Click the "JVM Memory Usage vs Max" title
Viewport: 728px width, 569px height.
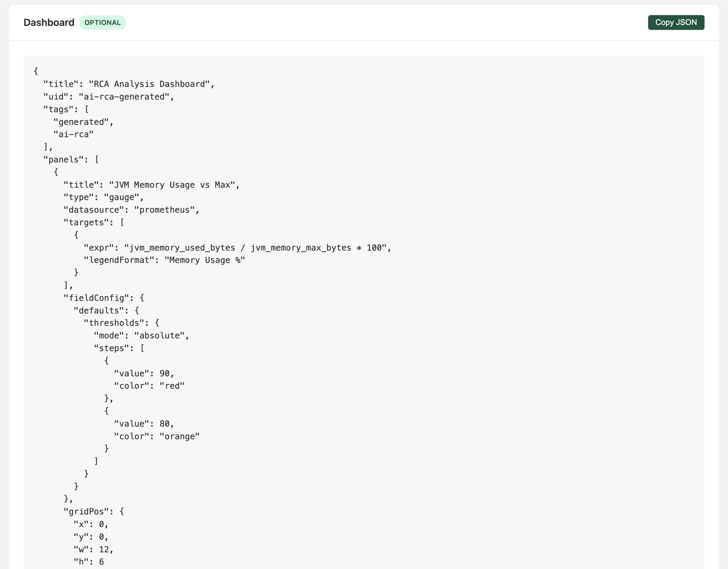152,185
